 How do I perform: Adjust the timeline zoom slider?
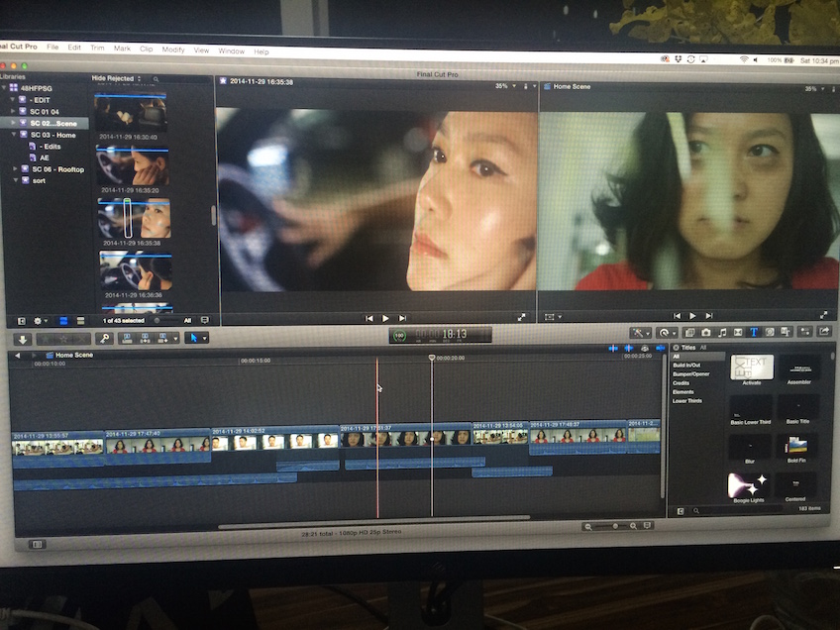tap(616, 526)
